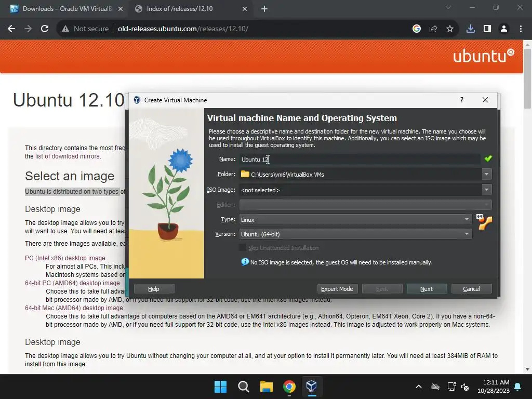
Task: Click the VirtualBox cube icon in dialog title
Action: tap(137, 100)
